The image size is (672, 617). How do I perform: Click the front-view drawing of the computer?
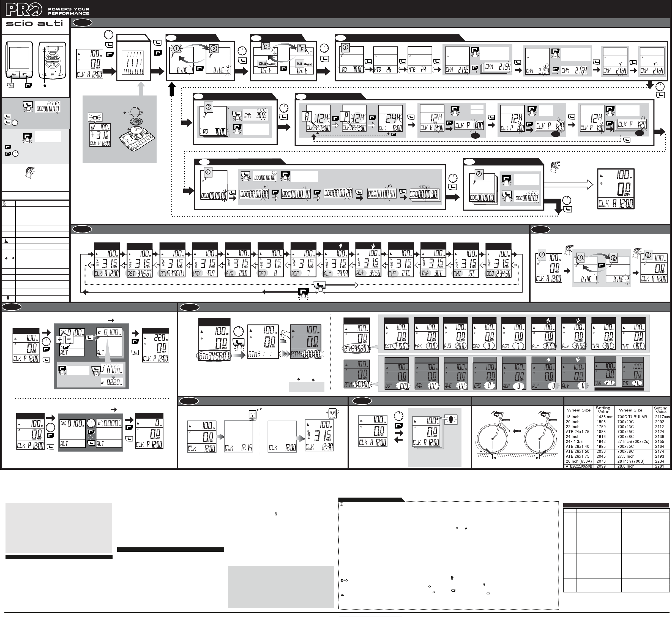click(19, 60)
